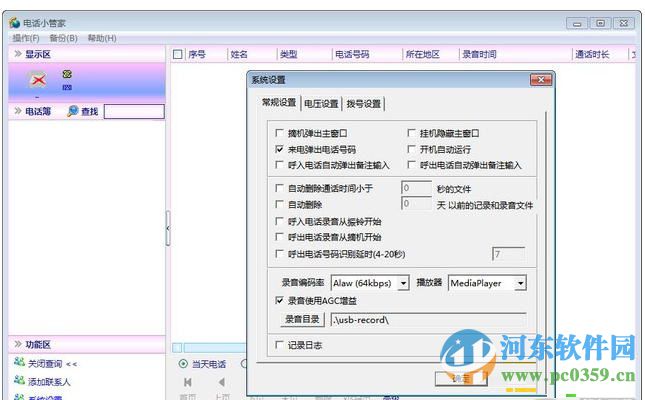
Task: Sort by 所在地区 column header
Action: click(422, 54)
